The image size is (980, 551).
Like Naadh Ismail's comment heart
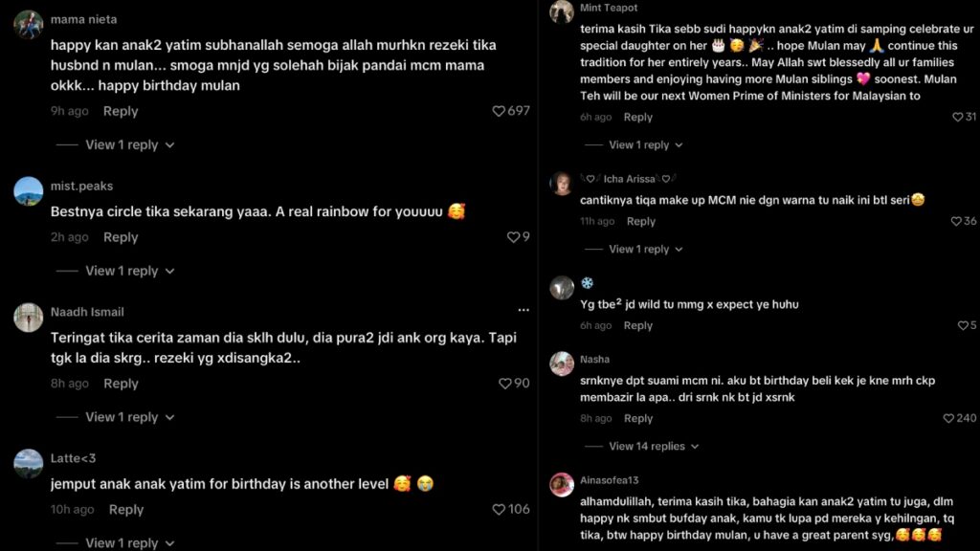[505, 383]
